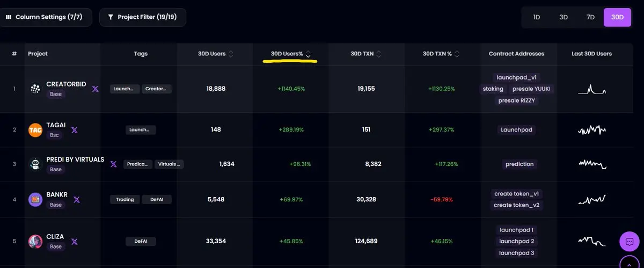View CREATORBID's Last 30D Users sparkline
Screen dimensions: 644x268
[592, 89]
